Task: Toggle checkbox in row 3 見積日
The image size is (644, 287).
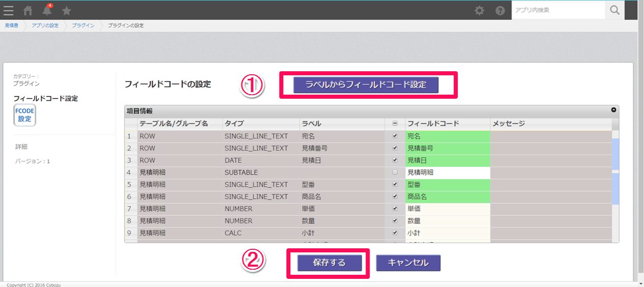Action: tap(395, 160)
